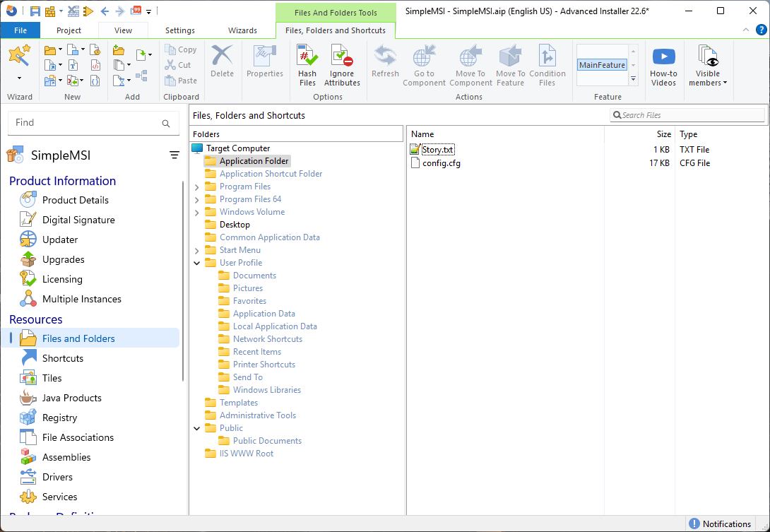This screenshot has width=770, height=532.
Task: Expand the Start Menu folder
Action: tap(197, 251)
